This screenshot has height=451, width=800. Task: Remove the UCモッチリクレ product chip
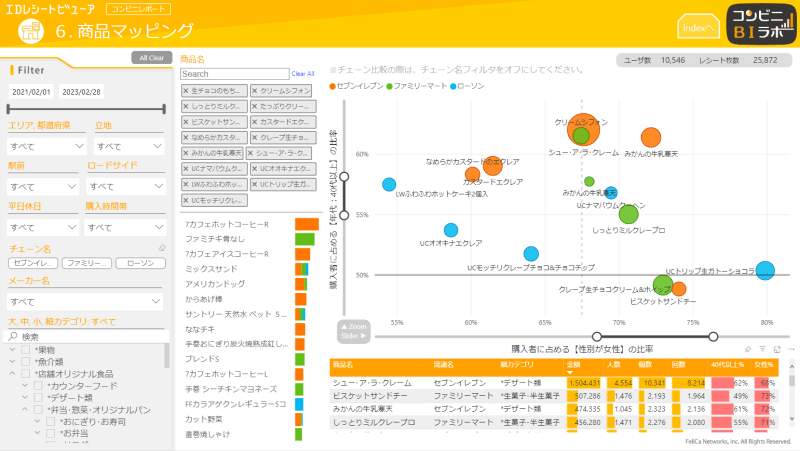pyautogui.click(x=186, y=201)
